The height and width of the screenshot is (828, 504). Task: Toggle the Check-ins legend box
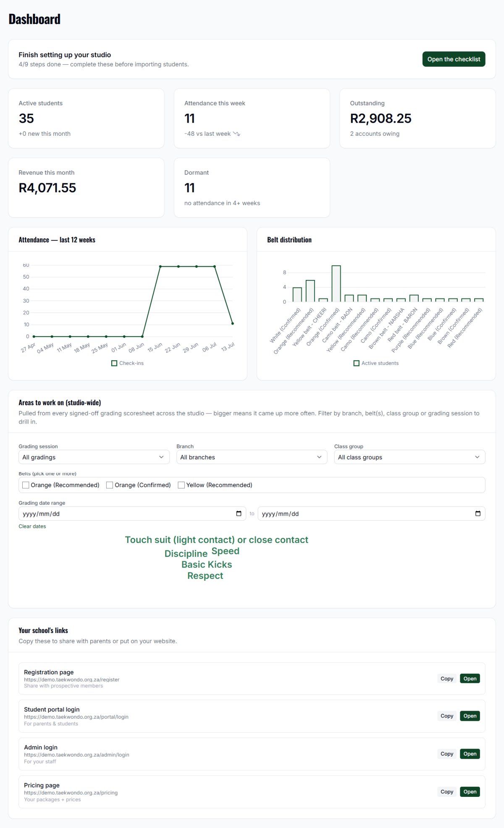coord(114,363)
